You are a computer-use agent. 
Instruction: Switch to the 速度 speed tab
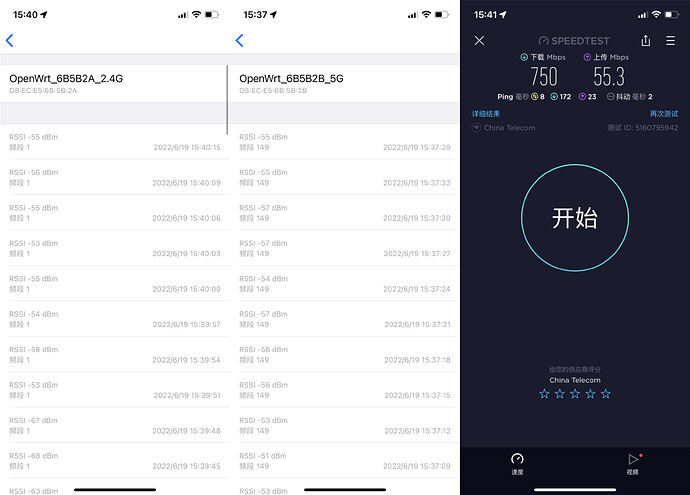click(517, 464)
